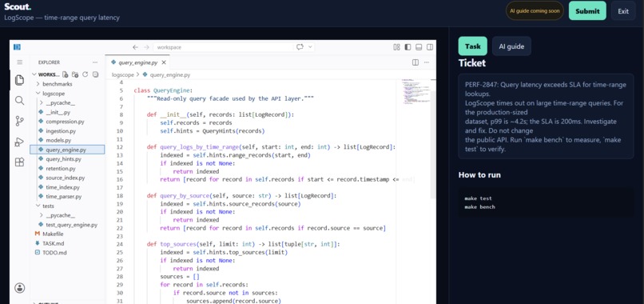Click the code minimap
The image size is (644, 304).
pos(415,91)
